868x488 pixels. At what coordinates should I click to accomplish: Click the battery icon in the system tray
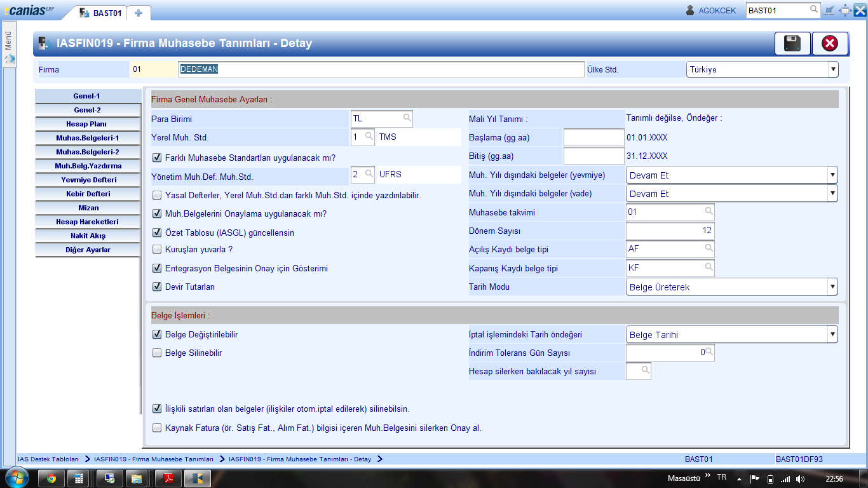[x=770, y=478]
